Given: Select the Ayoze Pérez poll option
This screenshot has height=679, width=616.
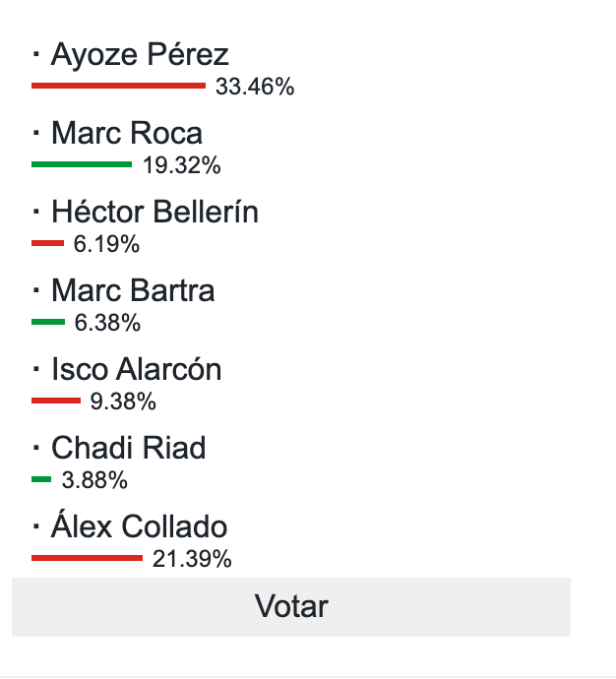Looking at the screenshot, I should click(139, 55).
